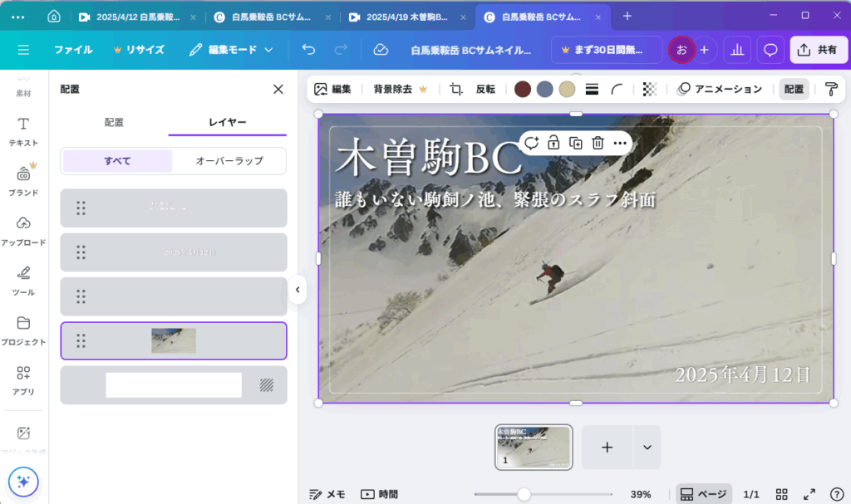Click the undo arrow

click(x=309, y=50)
